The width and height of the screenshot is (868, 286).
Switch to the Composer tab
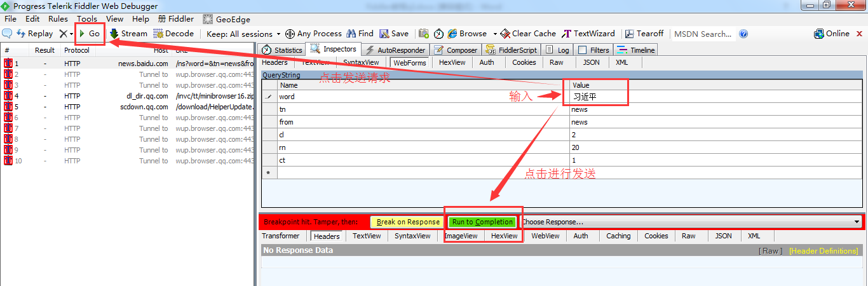tap(456, 50)
